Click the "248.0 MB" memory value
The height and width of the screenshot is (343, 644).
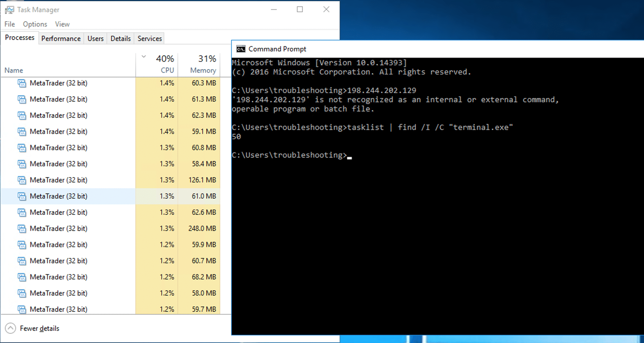pyautogui.click(x=202, y=229)
